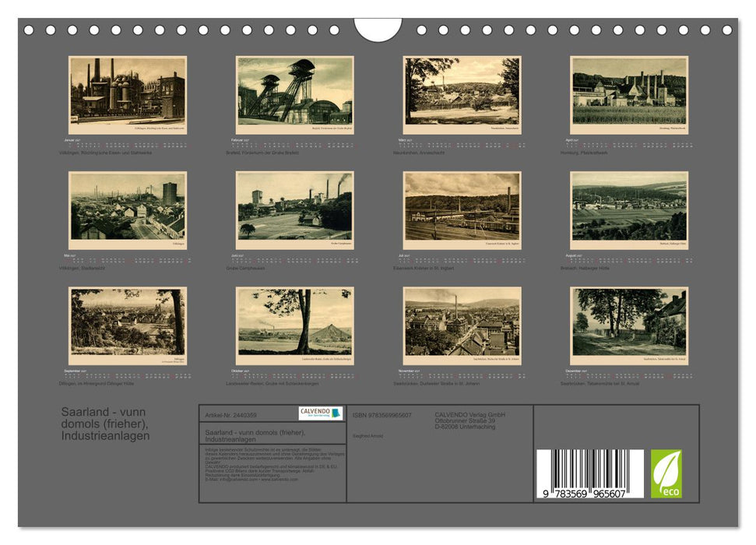Open the June Grube Camphausen photo
Screen dimensions: 756x545
coord(294,210)
